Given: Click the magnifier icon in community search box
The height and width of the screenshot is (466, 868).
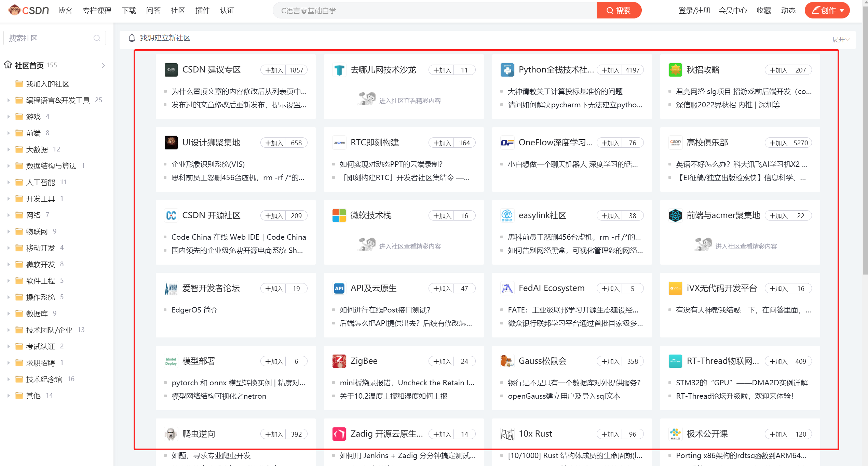Looking at the screenshot, I should 97,38.
